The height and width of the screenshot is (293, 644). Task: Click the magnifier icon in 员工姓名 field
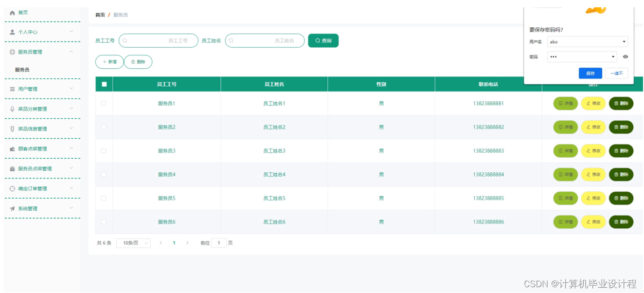pyautogui.click(x=231, y=40)
